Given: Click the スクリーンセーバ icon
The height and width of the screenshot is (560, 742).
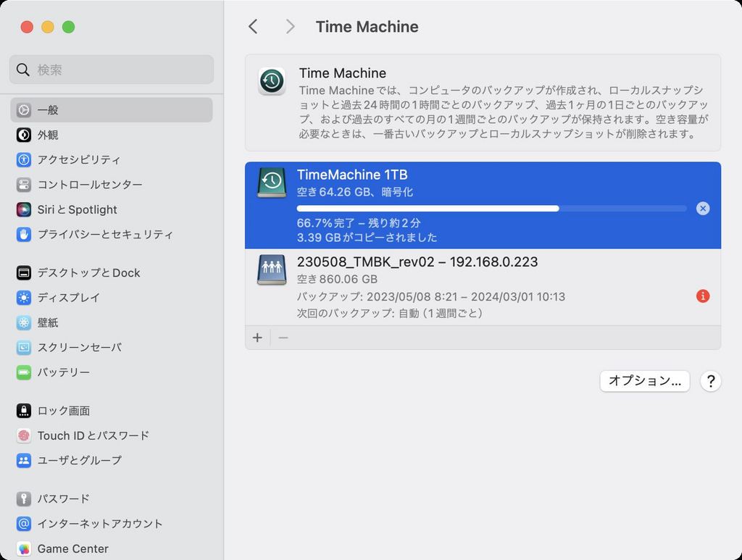Looking at the screenshot, I should (x=24, y=348).
